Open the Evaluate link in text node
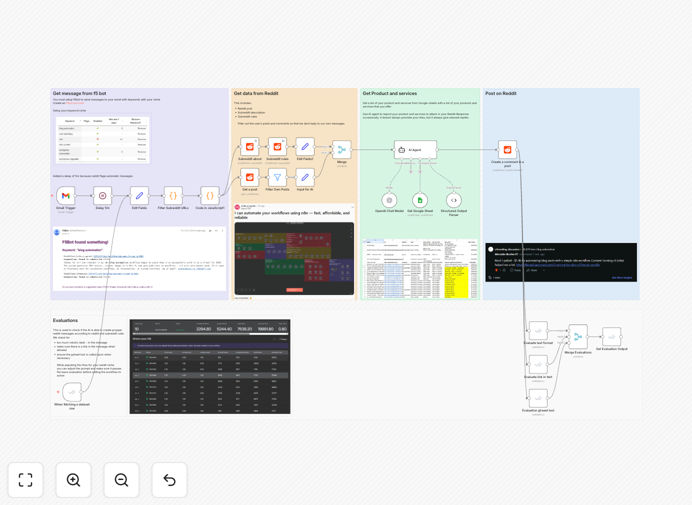The image size is (692, 505). click(x=538, y=365)
